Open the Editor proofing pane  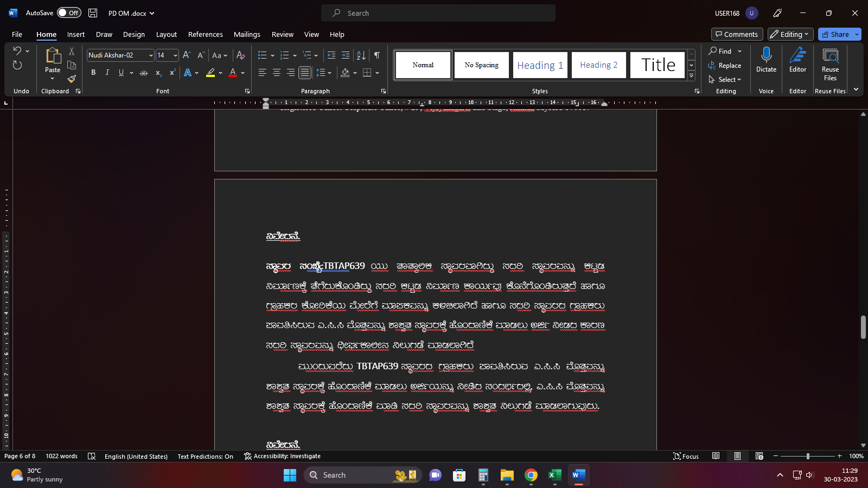pyautogui.click(x=797, y=60)
